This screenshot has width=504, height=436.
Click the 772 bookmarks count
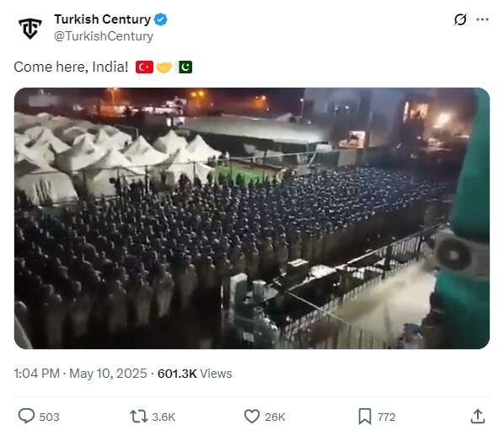click(x=386, y=417)
